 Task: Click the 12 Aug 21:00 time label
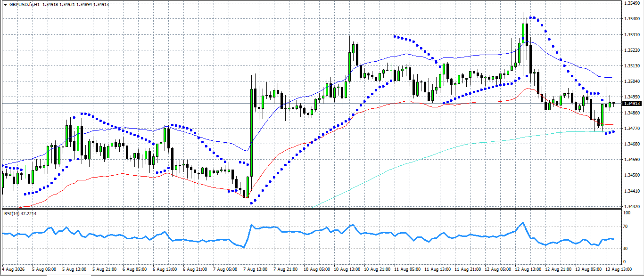coord(558,269)
